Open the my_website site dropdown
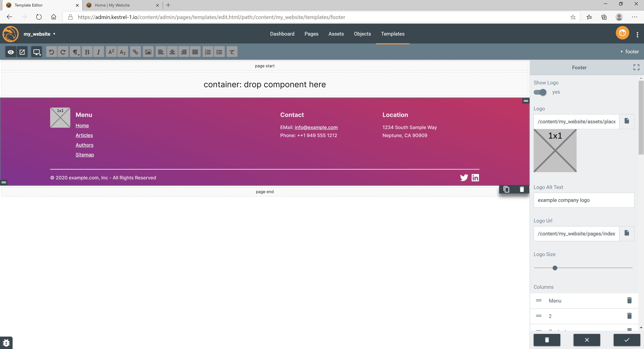This screenshot has height=349, width=644. pos(40,34)
